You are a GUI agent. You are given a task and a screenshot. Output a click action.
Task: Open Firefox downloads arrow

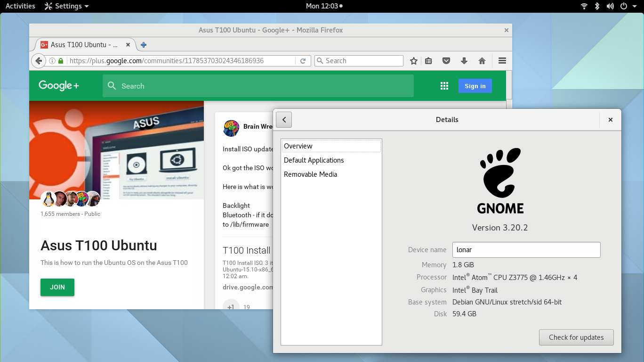click(x=464, y=61)
